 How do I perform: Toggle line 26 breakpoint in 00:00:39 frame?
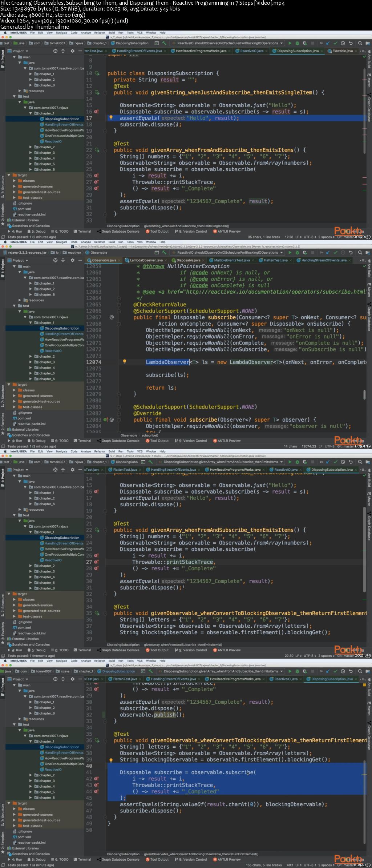[96, 176]
